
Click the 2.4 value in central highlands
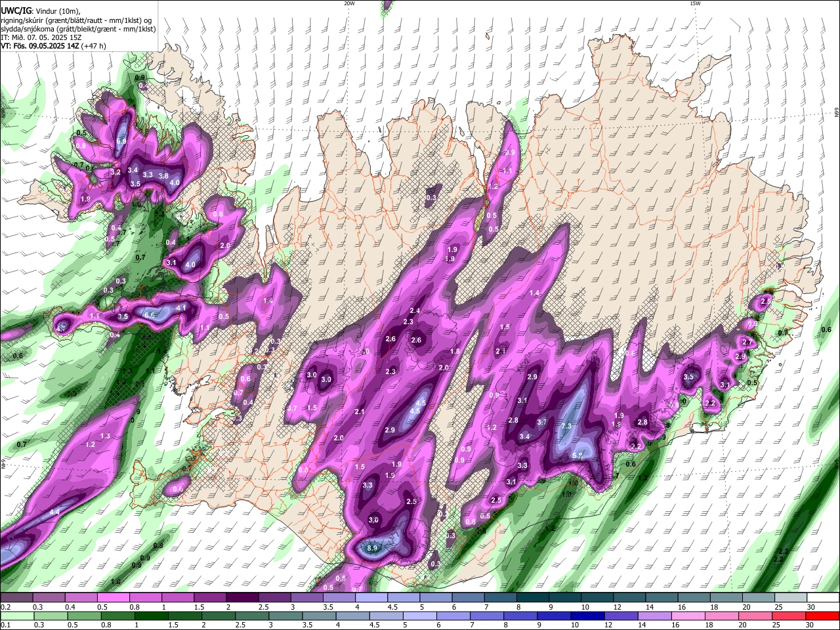[415, 310]
